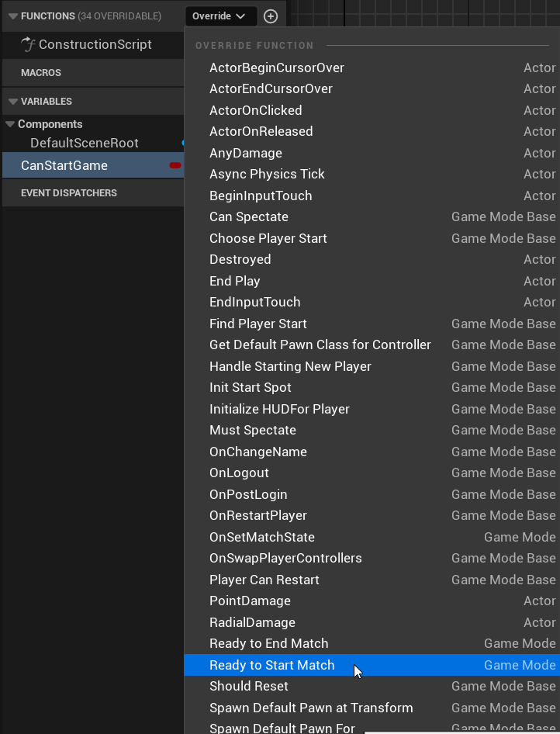Viewport: 560px width, 734px height.
Task: Select Spawn Default Pawn at Transform
Action: [311, 708]
